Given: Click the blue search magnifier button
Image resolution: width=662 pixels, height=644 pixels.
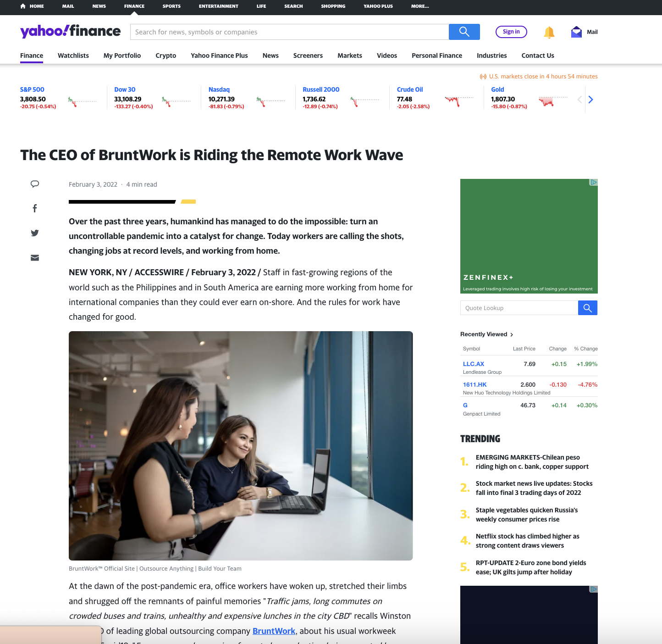Looking at the screenshot, I should pos(464,32).
